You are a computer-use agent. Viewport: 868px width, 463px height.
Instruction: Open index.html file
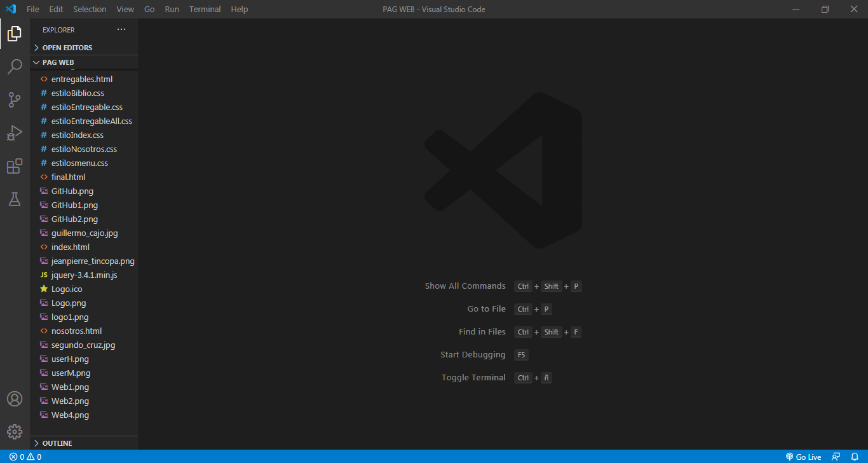pos(84,247)
